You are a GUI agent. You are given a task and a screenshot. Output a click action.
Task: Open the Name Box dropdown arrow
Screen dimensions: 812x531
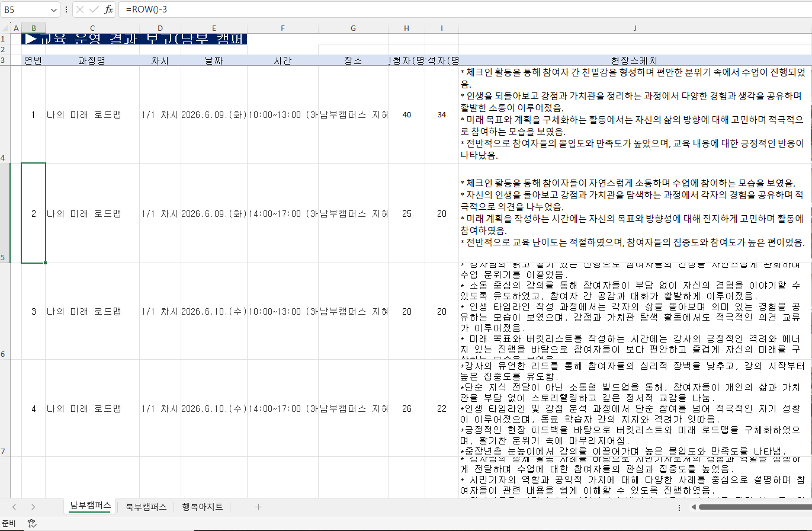54,9
